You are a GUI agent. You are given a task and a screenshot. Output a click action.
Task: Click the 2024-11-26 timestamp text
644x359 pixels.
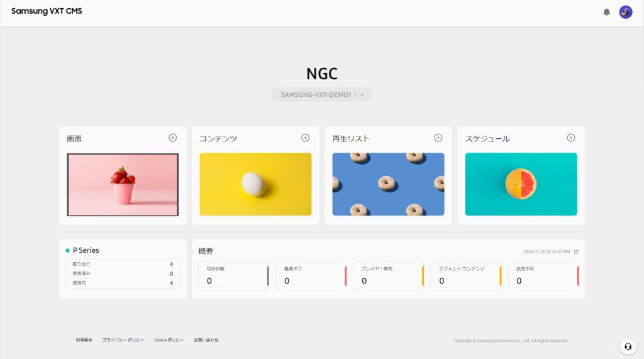point(547,251)
